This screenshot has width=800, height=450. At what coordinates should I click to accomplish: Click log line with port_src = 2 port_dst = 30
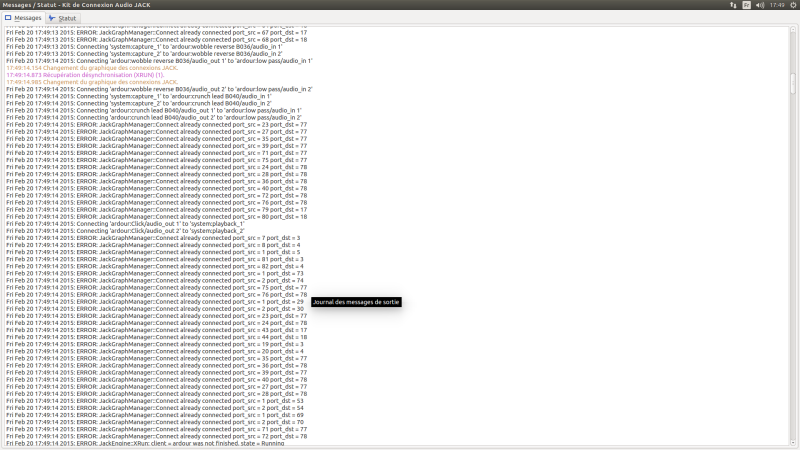(x=155, y=309)
